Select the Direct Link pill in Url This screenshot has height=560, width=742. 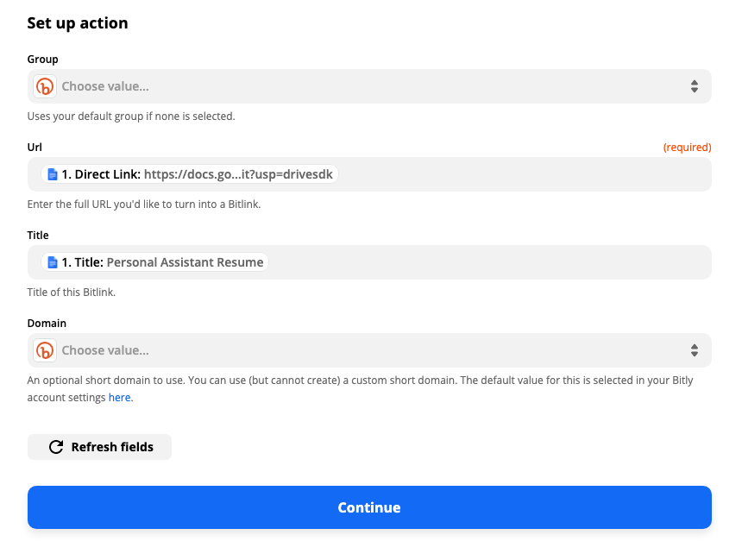tap(190, 174)
